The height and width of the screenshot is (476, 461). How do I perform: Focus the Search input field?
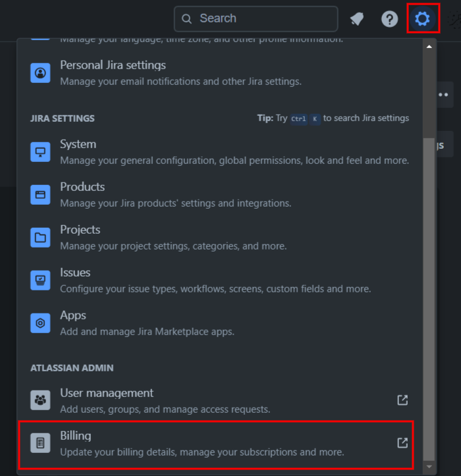[x=256, y=19]
